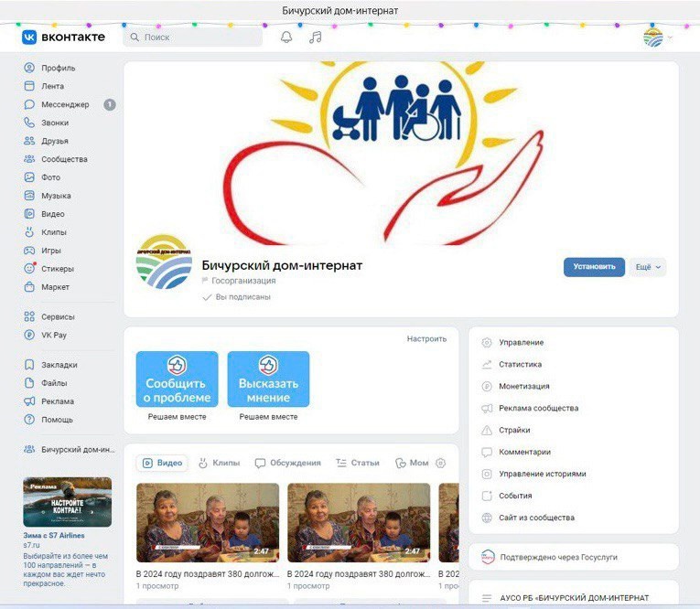
Task: Switch to the partially visible Мом tab
Action: 412,463
